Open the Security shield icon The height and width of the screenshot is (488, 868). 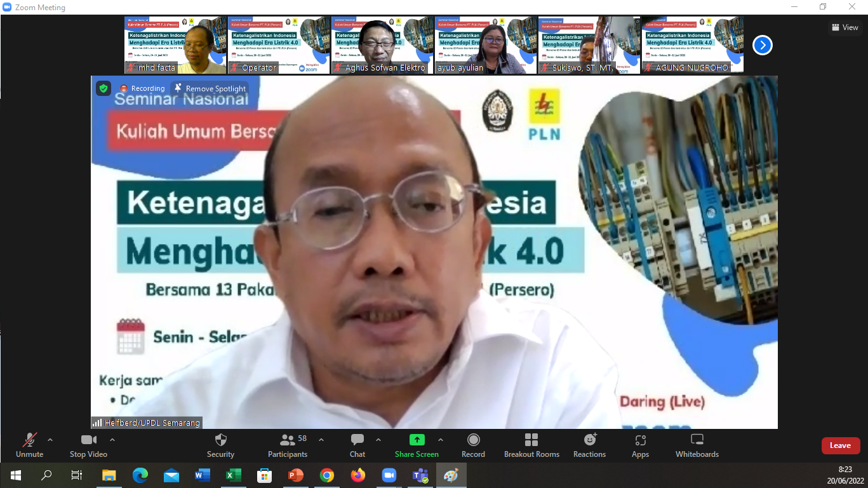220,440
